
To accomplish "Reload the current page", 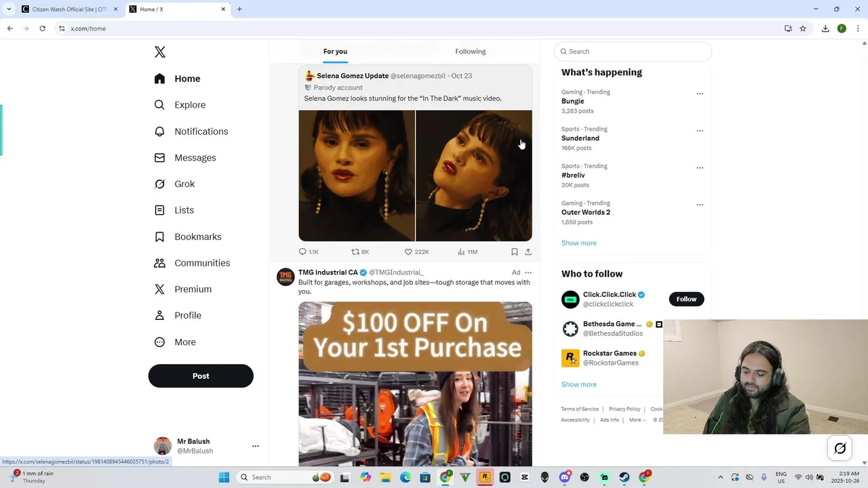I will coord(42,28).
